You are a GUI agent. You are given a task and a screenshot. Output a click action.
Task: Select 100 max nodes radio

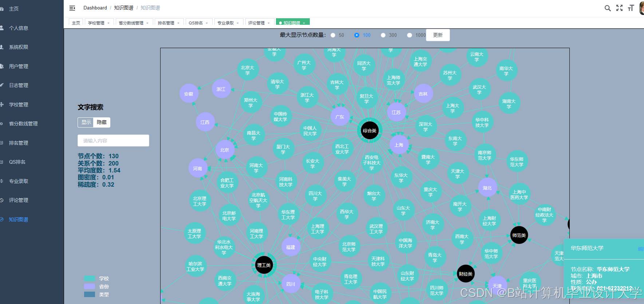[357, 35]
